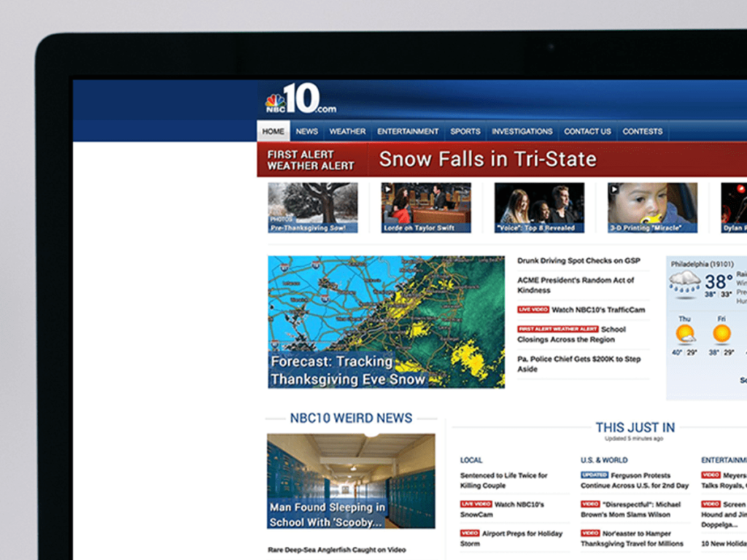This screenshot has width=747, height=560.
Task: Open Ferguson Protests Continue Across U.S. story
Action: point(635,481)
